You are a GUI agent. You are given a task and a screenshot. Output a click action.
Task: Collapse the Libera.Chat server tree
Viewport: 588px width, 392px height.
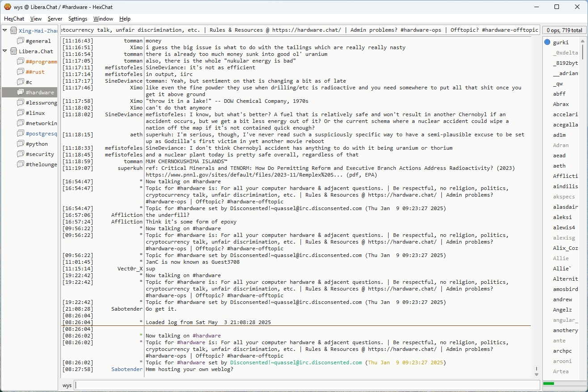(5, 51)
